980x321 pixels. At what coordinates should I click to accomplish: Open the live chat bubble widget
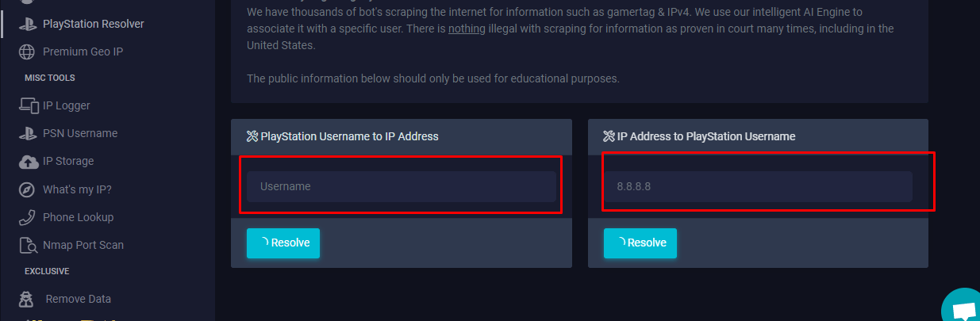[963, 308]
